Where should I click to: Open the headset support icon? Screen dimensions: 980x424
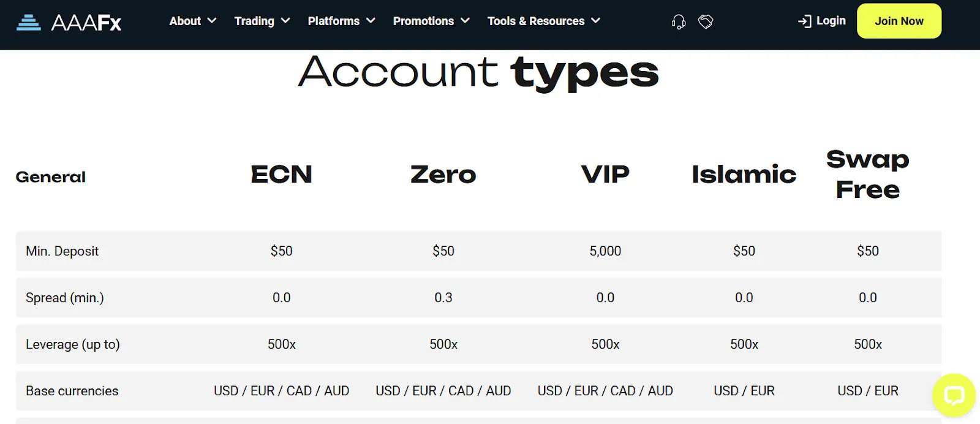[x=678, y=22]
